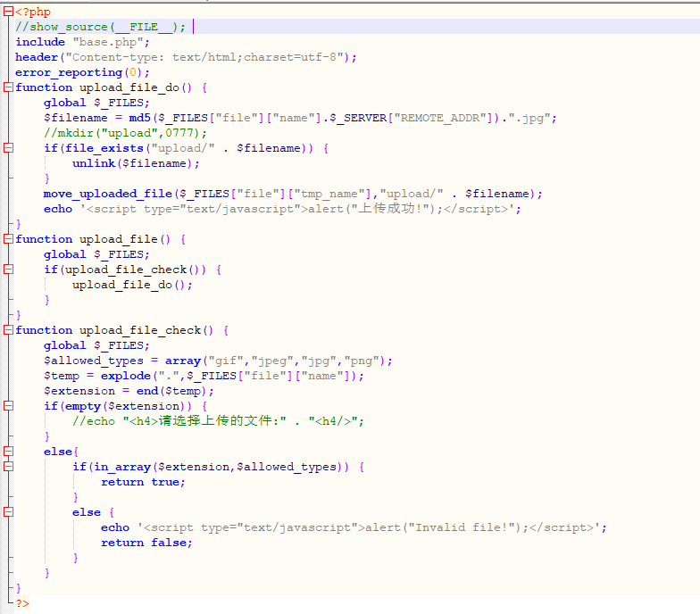Click the error_reporting(0) line
The width and height of the screenshot is (700, 614).
82,72
